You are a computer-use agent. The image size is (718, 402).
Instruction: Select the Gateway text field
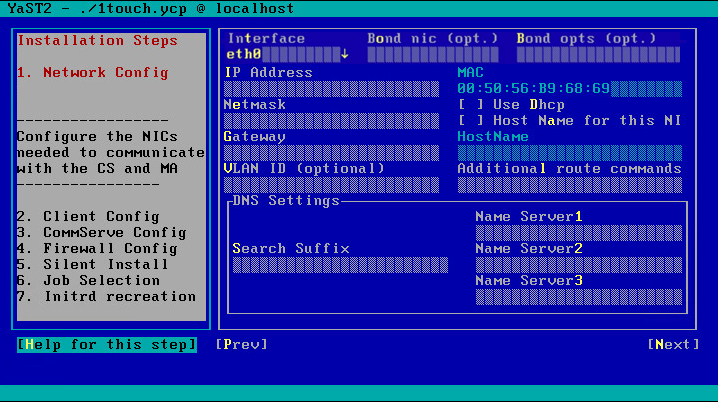(x=335, y=152)
